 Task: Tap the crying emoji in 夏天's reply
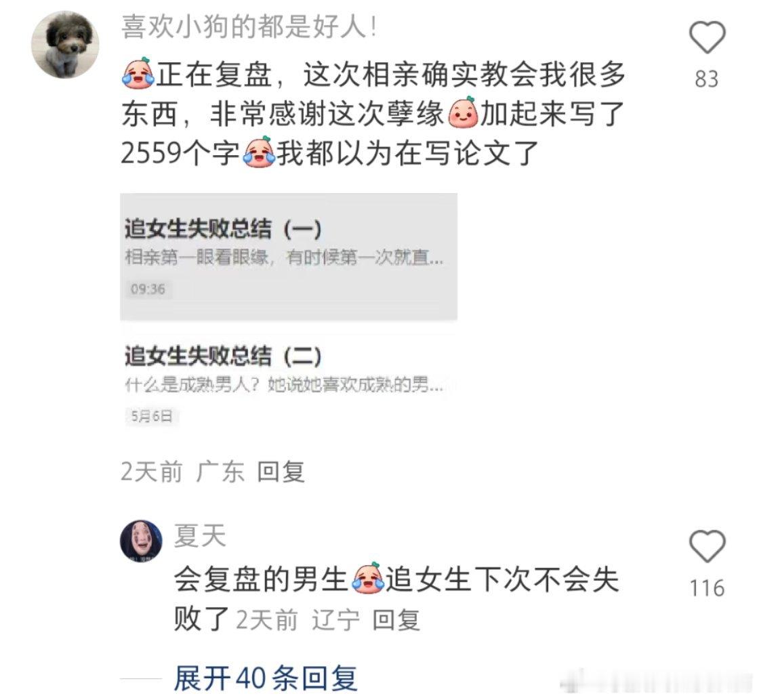pyautogui.click(x=369, y=578)
